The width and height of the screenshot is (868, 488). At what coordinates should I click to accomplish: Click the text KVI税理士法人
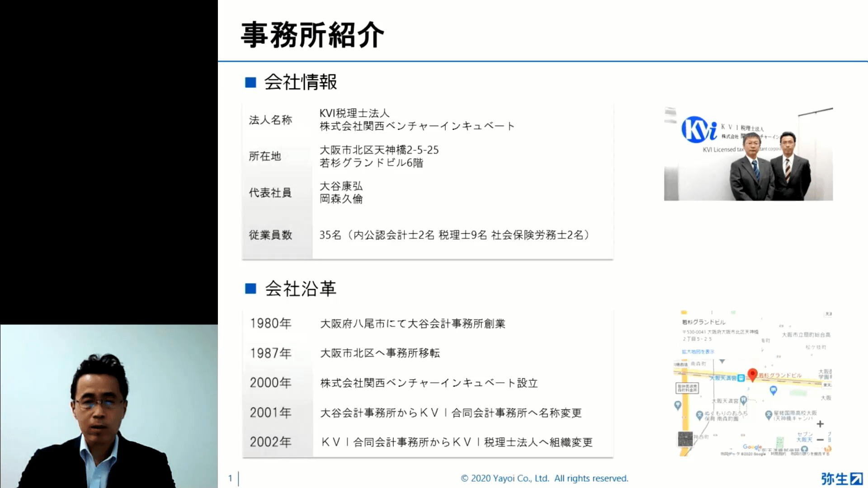pos(354,113)
